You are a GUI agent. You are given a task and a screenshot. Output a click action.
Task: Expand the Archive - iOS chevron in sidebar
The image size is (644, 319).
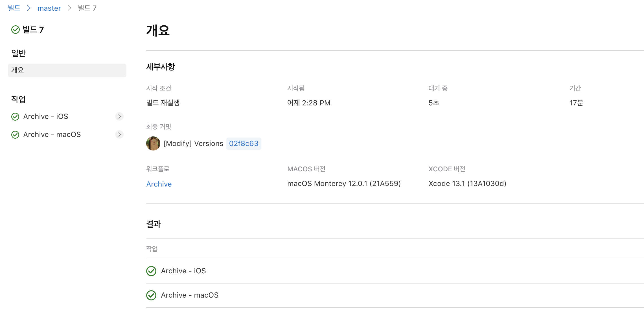click(x=119, y=116)
